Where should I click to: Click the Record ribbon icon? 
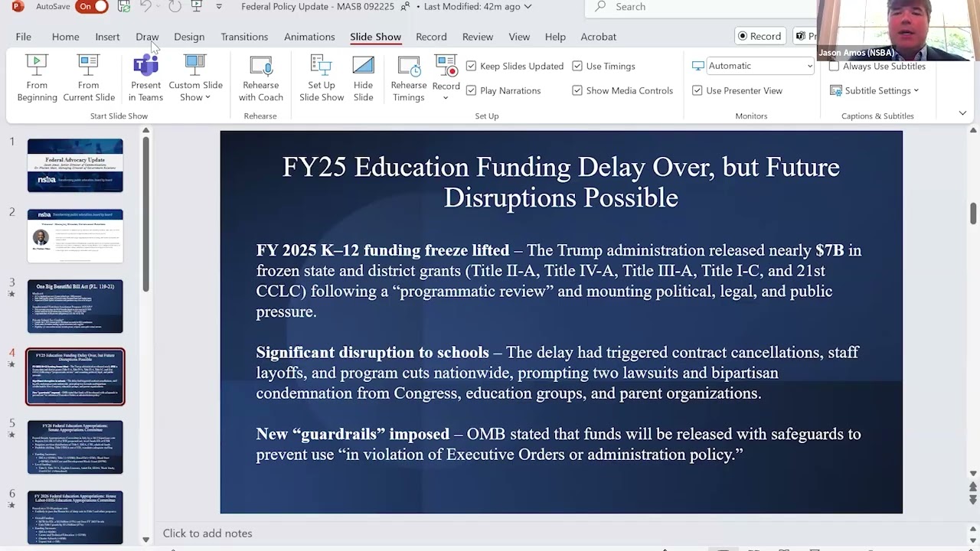446,66
